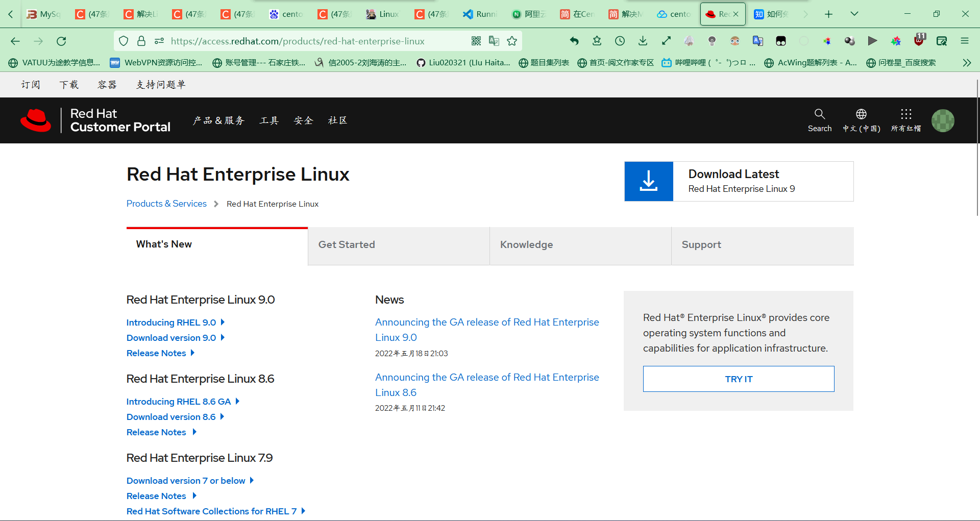Open Introducing RHEL 9.0 link
Image resolution: width=980 pixels, height=521 pixels.
pos(175,322)
